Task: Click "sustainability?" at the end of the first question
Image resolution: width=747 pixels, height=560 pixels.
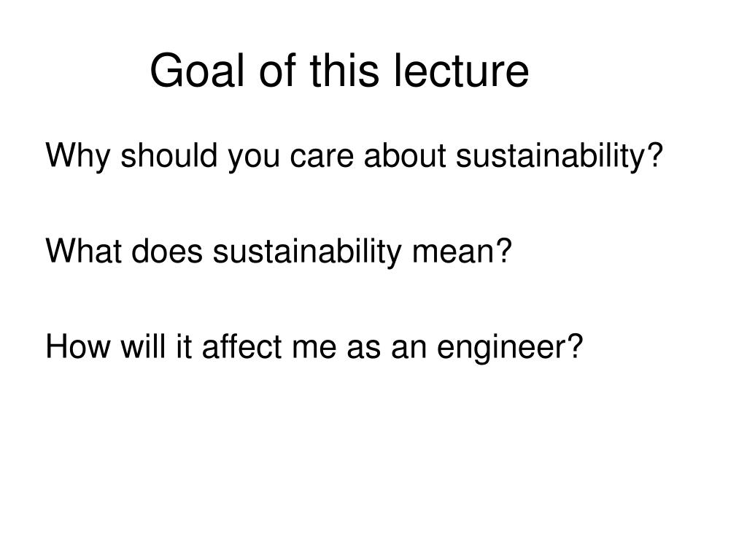Action: tap(560, 157)
